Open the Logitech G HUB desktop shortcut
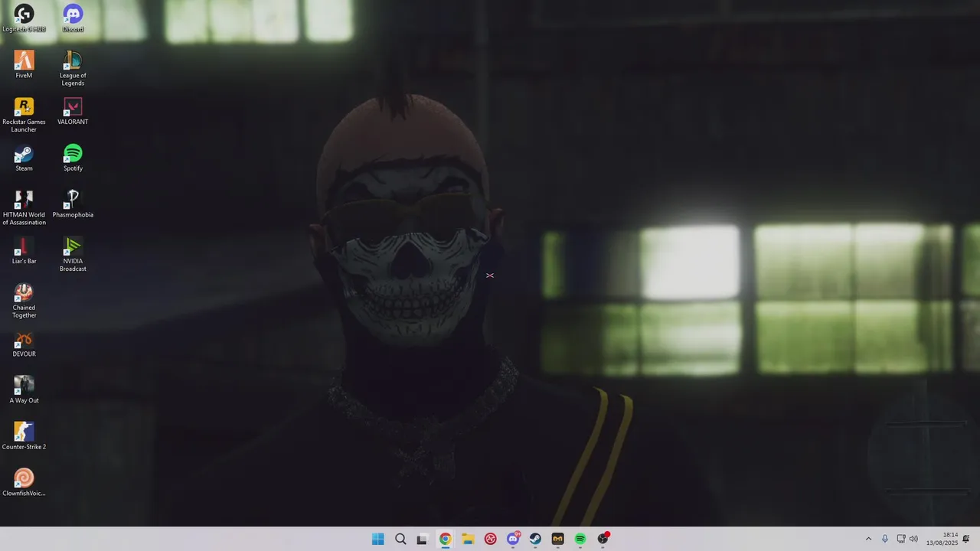Image resolution: width=980 pixels, height=551 pixels. click(x=24, y=18)
